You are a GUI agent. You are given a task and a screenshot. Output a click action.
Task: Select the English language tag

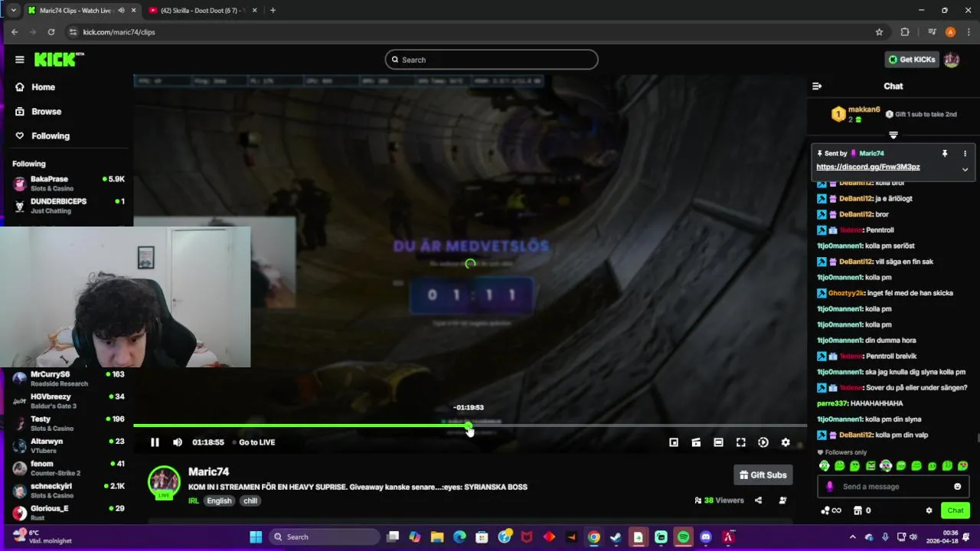click(x=219, y=501)
